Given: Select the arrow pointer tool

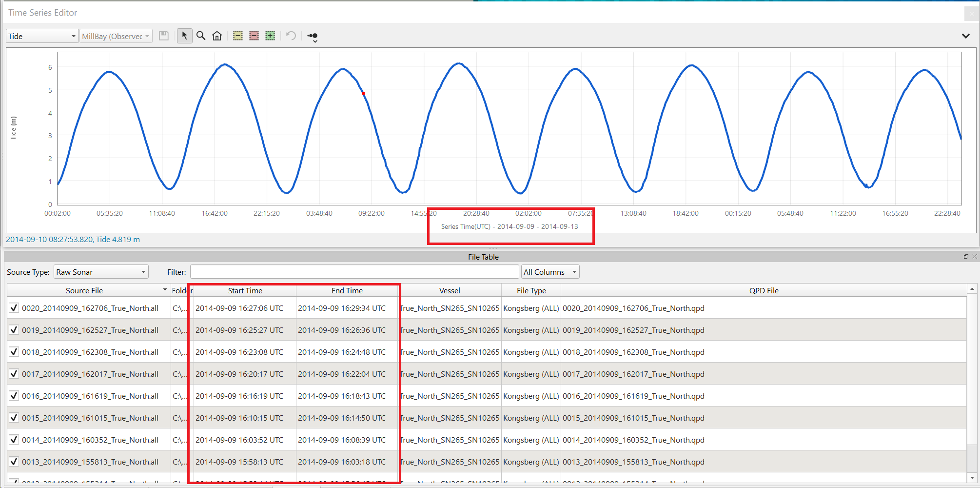Looking at the screenshot, I should [184, 36].
